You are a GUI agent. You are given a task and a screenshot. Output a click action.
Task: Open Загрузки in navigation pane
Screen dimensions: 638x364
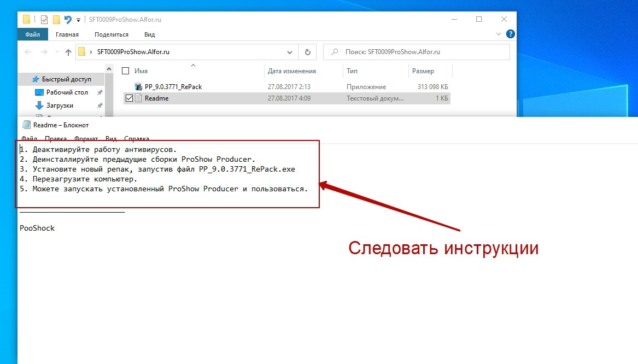[60, 105]
